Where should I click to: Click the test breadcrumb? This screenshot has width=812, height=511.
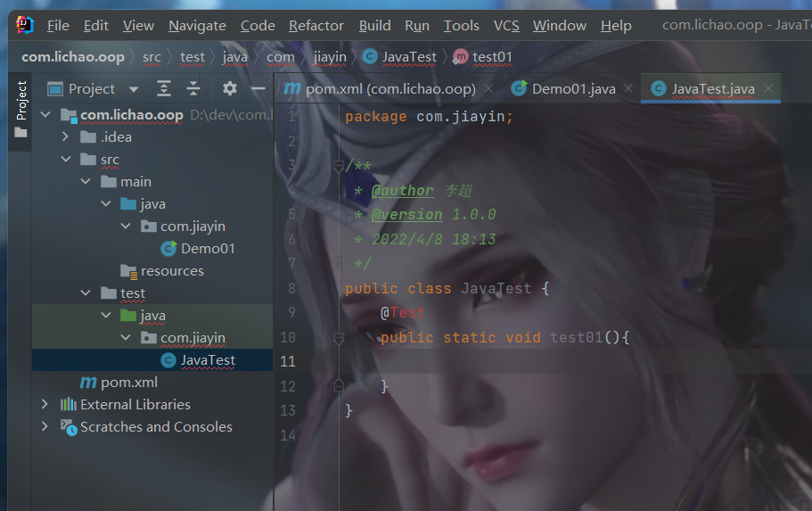point(193,57)
